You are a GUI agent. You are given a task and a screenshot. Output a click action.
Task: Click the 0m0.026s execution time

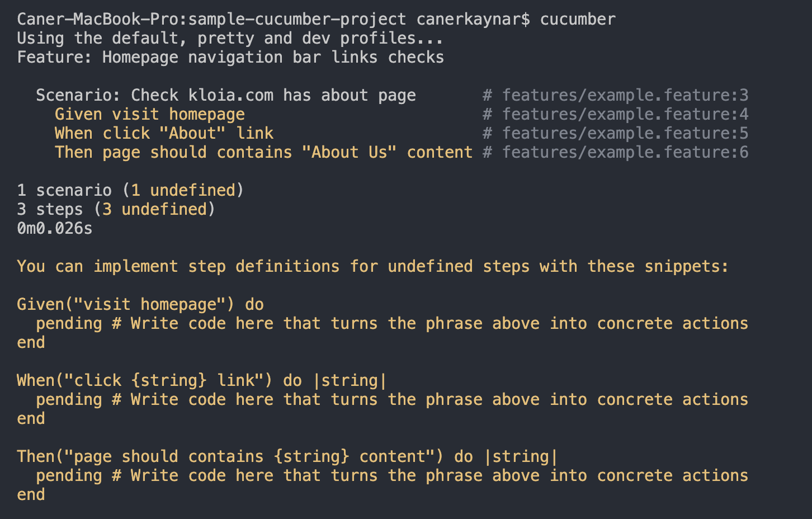click(x=55, y=229)
